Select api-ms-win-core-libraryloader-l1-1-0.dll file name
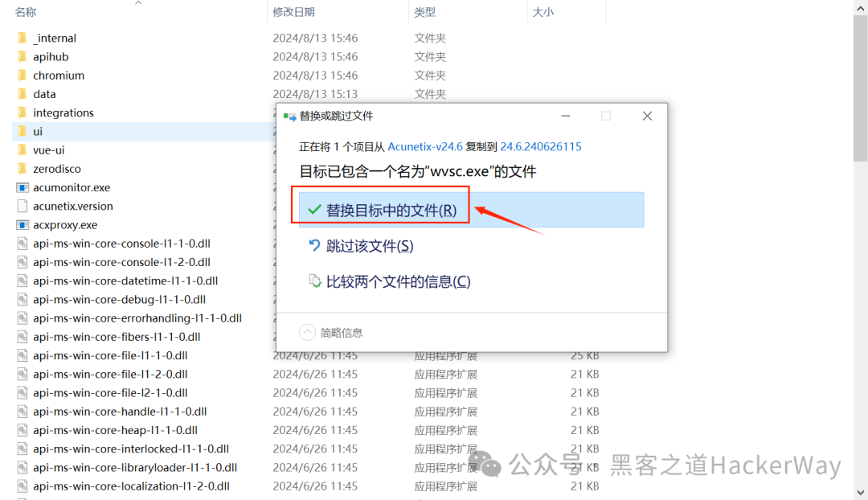This screenshot has height=500, width=868. click(x=134, y=468)
